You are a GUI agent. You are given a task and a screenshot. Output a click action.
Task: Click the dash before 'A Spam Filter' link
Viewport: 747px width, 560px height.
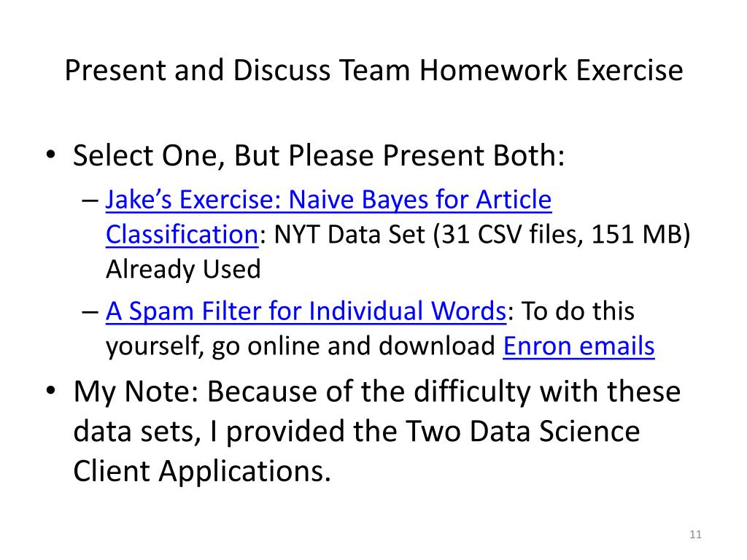pyautogui.click(x=90, y=312)
